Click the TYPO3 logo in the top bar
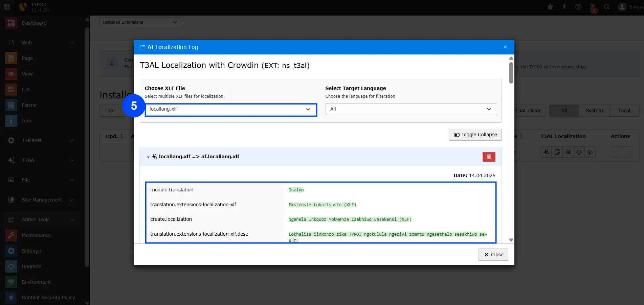This screenshot has height=305, width=644. 23,7
